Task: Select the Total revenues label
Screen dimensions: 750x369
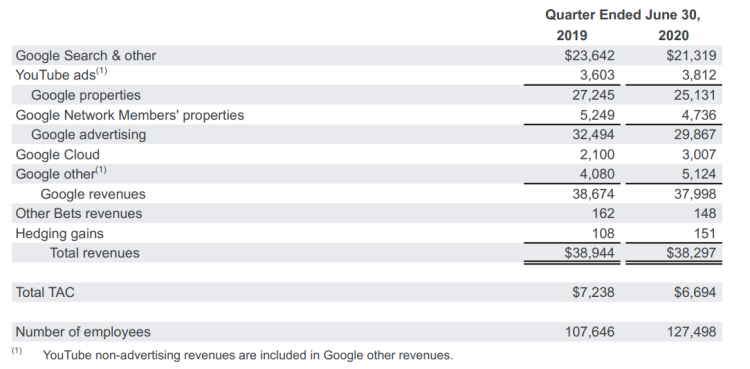Action: click(x=94, y=253)
